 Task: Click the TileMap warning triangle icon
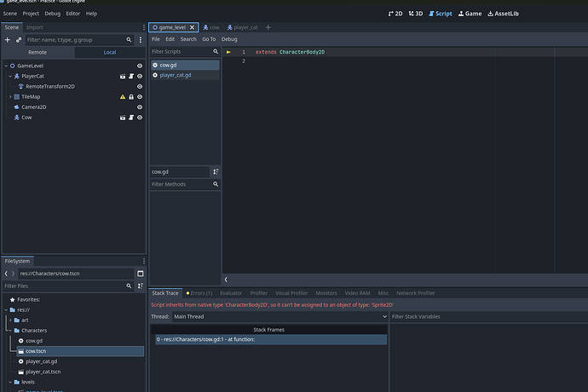122,97
